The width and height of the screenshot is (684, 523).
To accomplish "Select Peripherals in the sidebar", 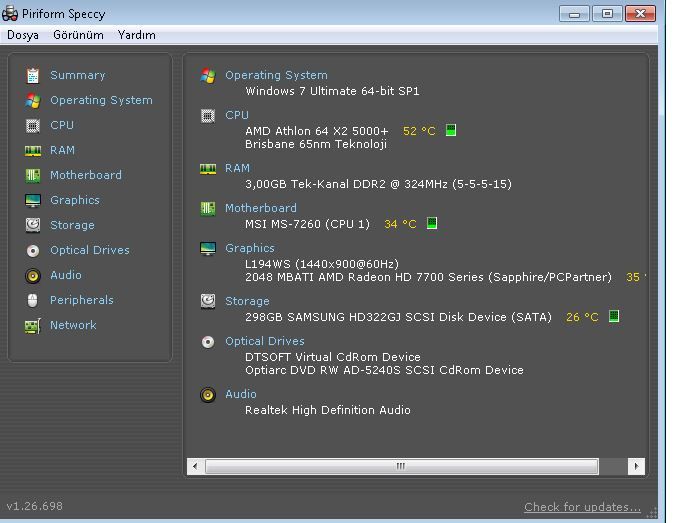I will [82, 301].
